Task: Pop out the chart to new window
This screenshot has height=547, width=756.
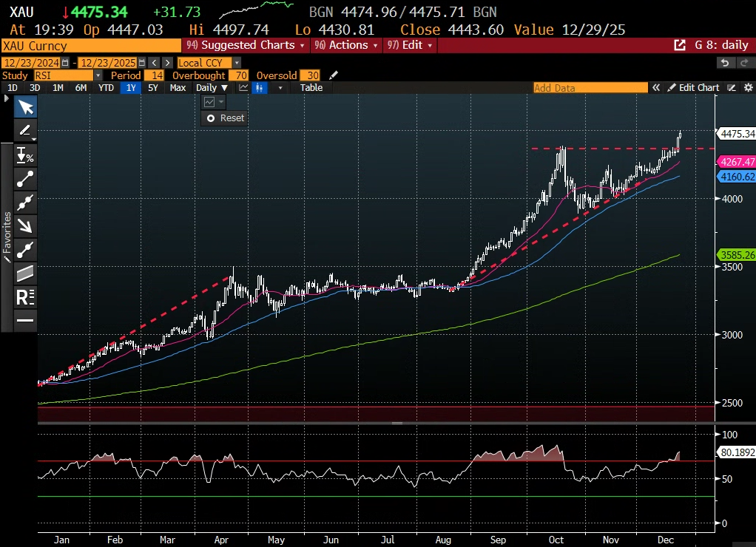Action: tap(679, 45)
